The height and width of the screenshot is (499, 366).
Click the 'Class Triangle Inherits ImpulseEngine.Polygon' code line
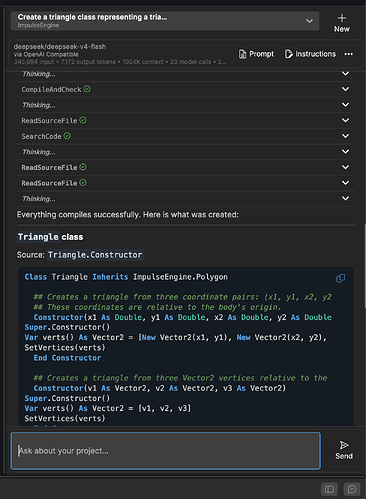click(126, 277)
